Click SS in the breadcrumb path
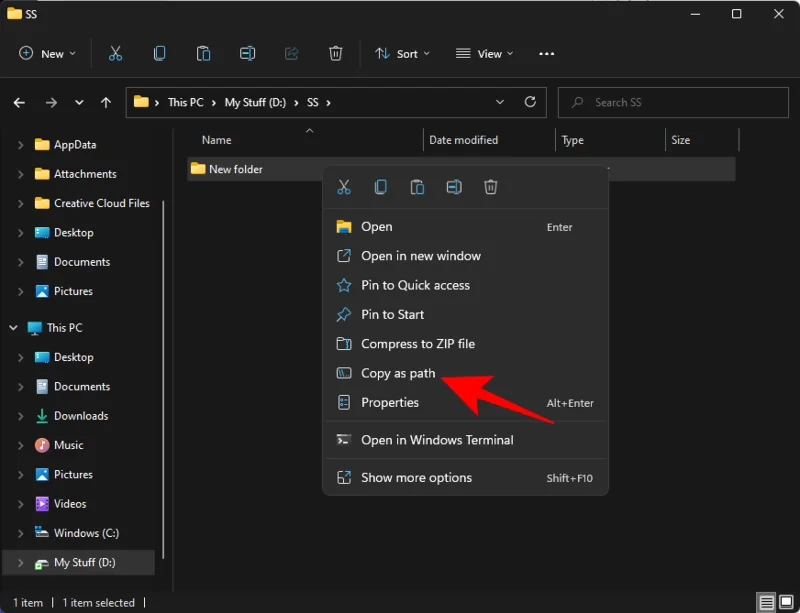 point(313,103)
